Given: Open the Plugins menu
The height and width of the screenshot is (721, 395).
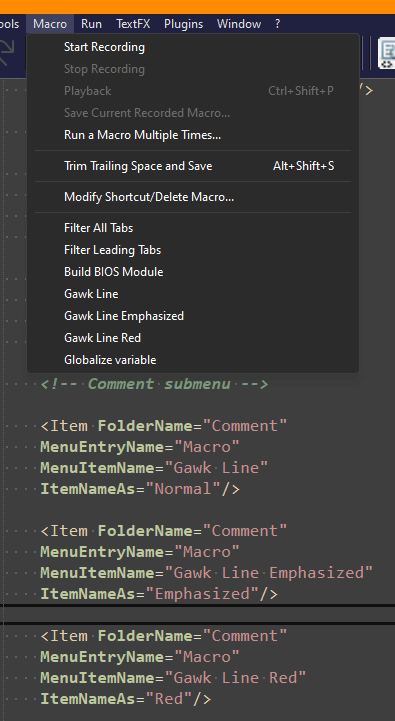Looking at the screenshot, I should (183, 23).
